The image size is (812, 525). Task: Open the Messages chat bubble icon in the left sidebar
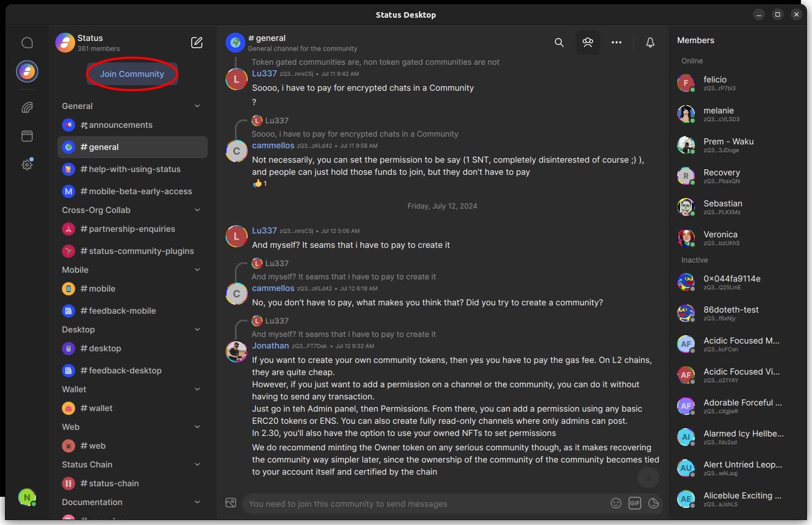(x=27, y=43)
